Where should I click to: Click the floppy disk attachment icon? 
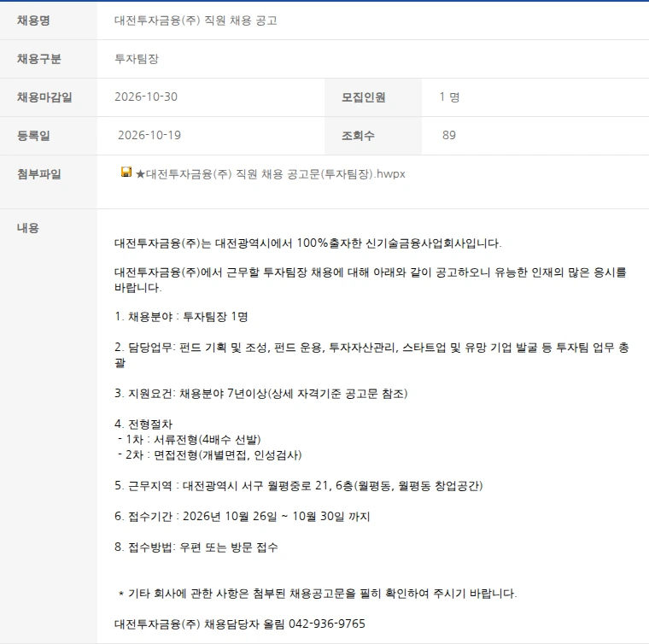126,173
